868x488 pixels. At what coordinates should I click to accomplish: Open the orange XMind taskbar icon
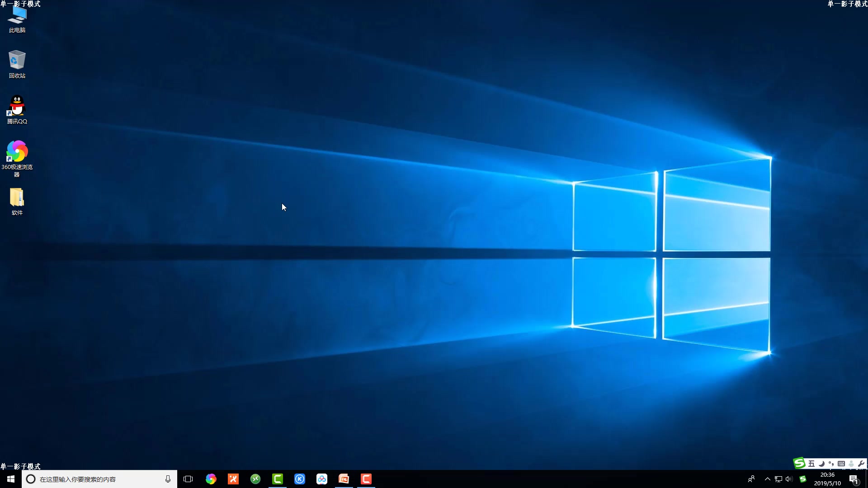(233, 479)
